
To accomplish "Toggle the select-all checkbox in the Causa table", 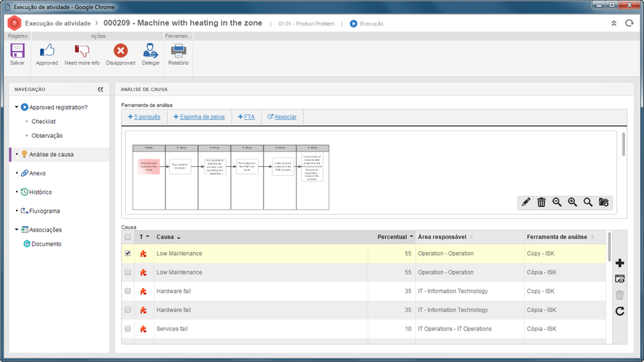I will tap(128, 238).
